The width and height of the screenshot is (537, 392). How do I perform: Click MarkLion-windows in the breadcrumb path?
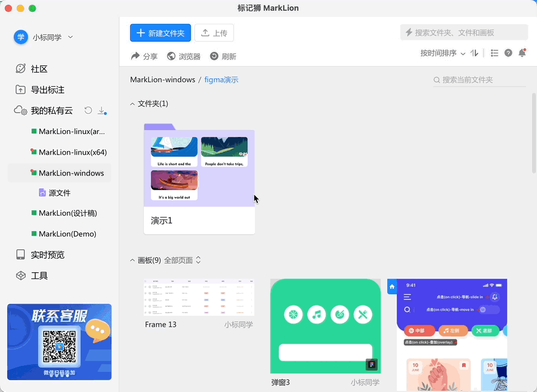pos(162,79)
